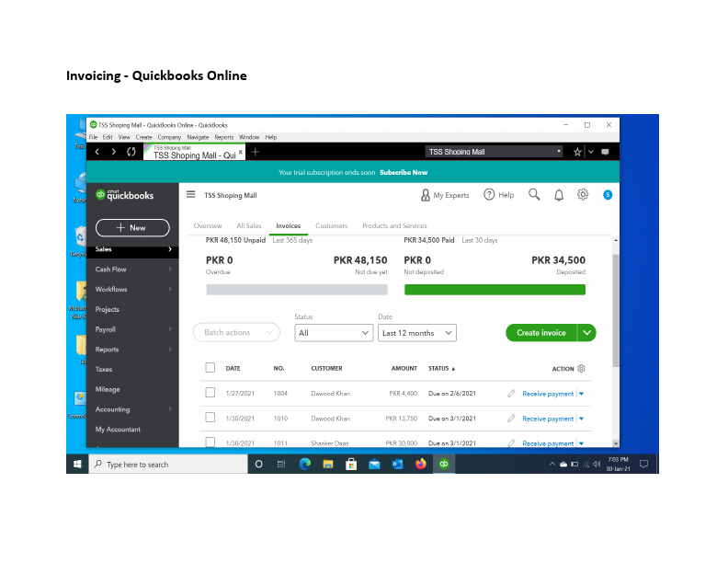Open the settings gear in header
This screenshot has height=563, width=728.
pos(583,195)
